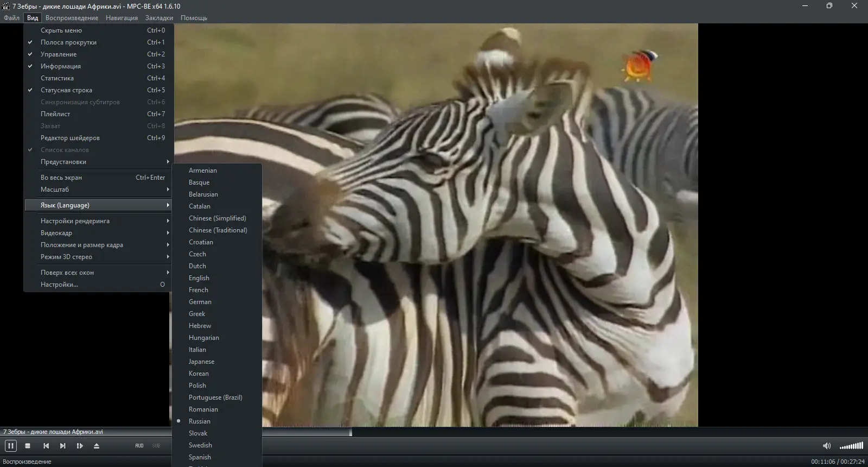The image size is (868, 467).
Task: Expand Настройки рендеринга submenu
Action: coord(99,221)
